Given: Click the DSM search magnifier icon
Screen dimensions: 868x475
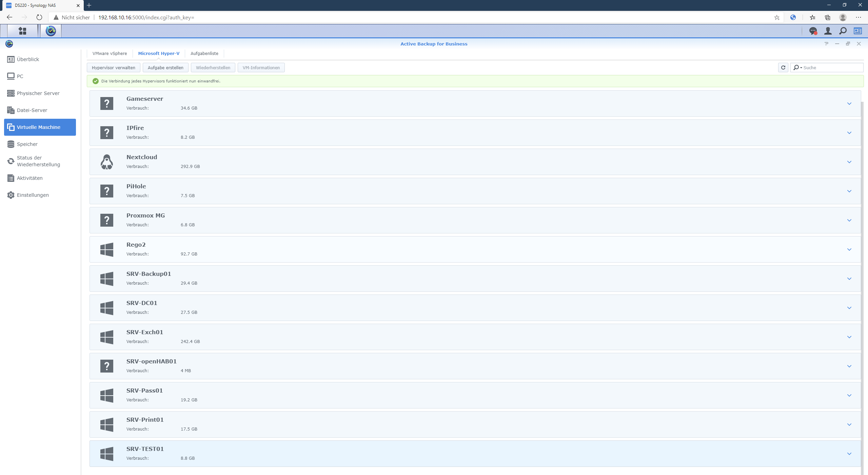Looking at the screenshot, I should 843,31.
